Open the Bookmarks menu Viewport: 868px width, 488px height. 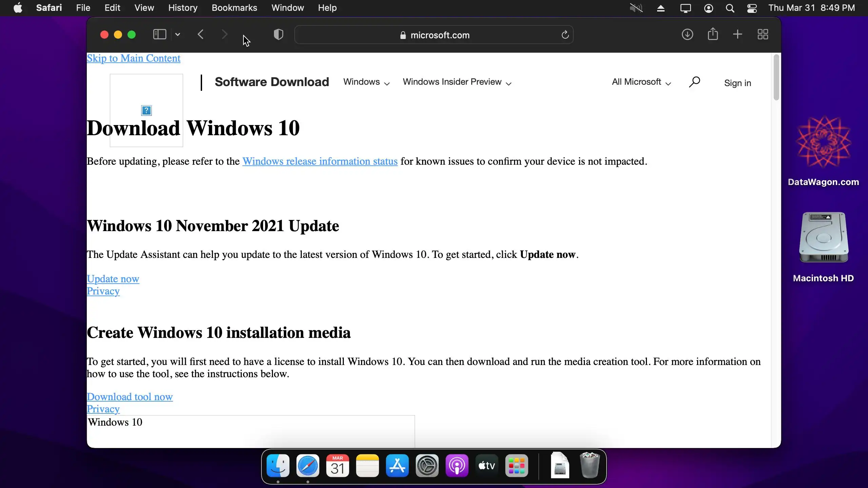click(x=234, y=8)
